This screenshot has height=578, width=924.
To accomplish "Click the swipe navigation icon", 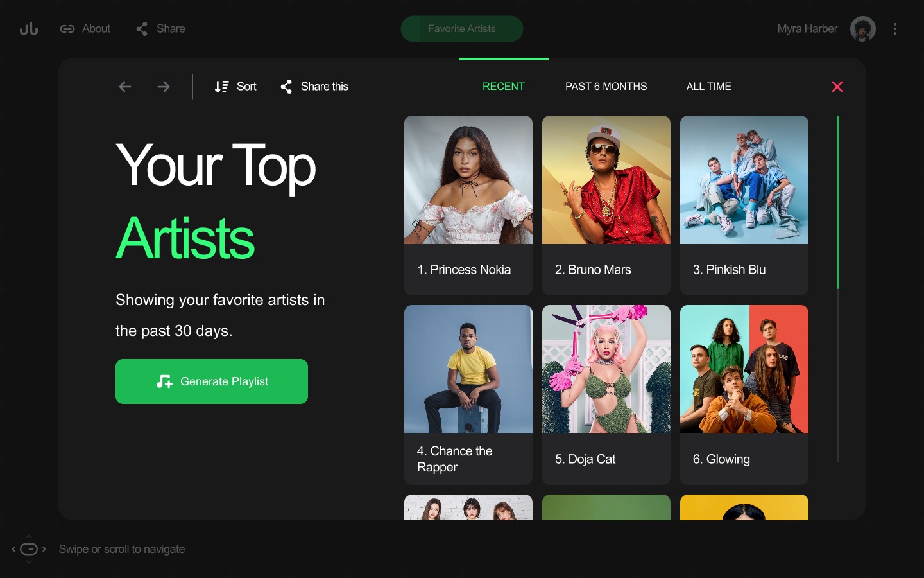I will (x=29, y=549).
